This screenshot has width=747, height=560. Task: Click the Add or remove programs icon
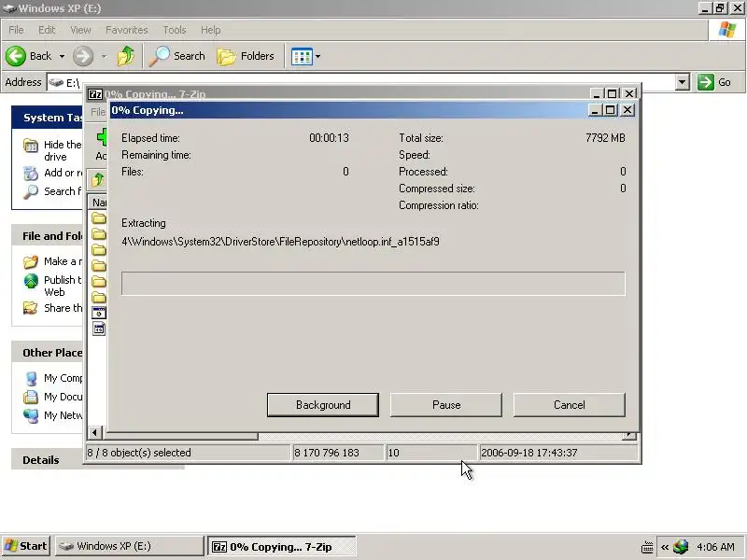[x=31, y=174]
